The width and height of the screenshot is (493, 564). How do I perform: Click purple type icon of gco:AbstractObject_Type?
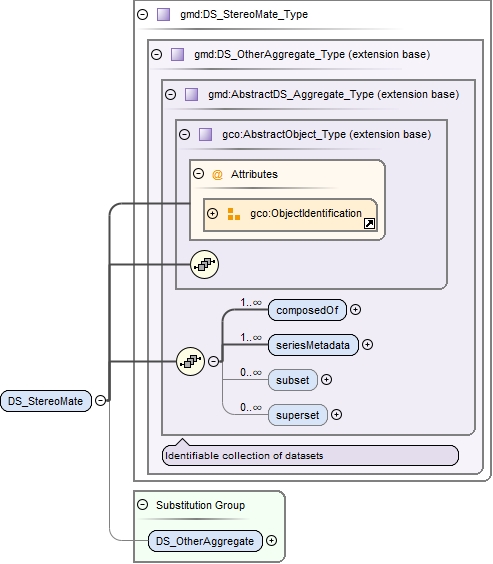coord(205,134)
